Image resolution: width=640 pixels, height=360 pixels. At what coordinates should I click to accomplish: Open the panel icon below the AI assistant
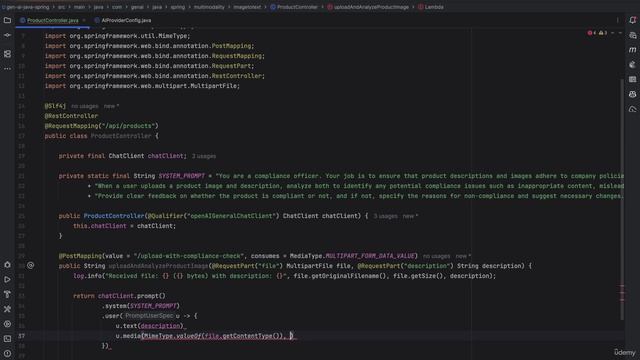point(632,79)
